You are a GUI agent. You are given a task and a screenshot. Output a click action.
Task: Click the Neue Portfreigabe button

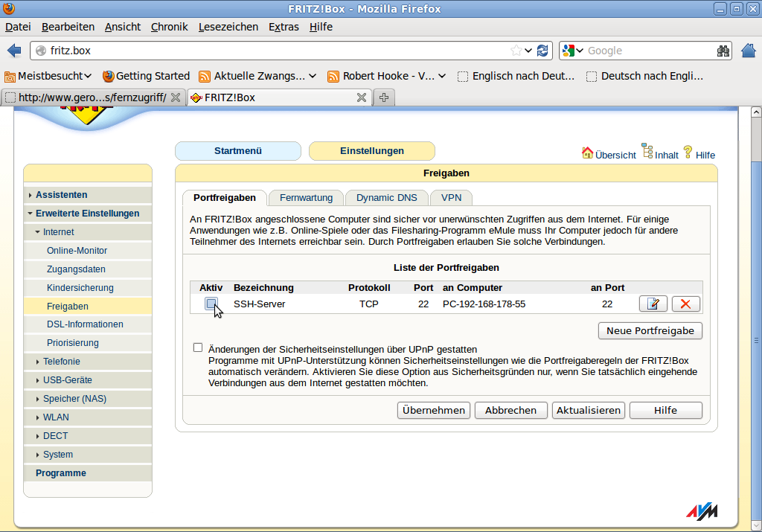click(650, 330)
